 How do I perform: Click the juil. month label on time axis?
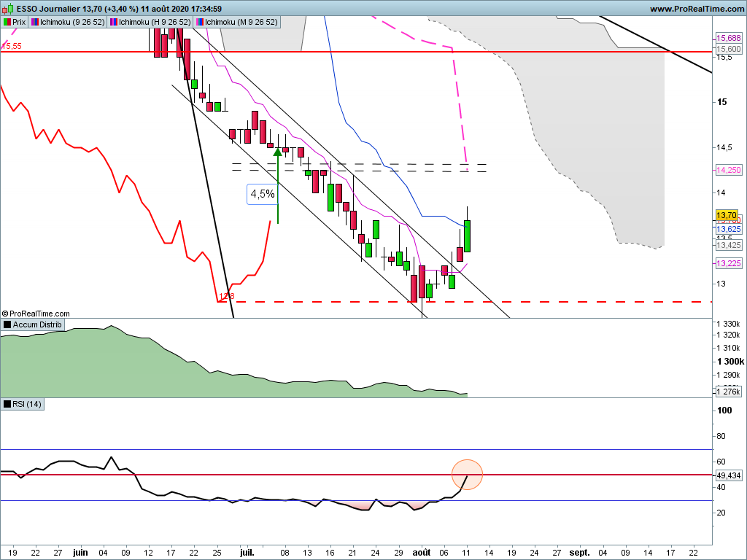(x=247, y=553)
